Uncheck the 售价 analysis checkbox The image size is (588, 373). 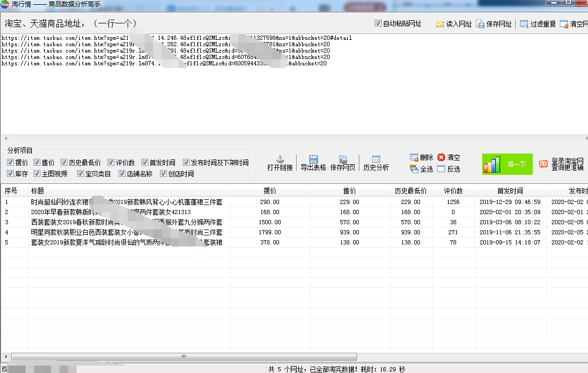coord(37,162)
